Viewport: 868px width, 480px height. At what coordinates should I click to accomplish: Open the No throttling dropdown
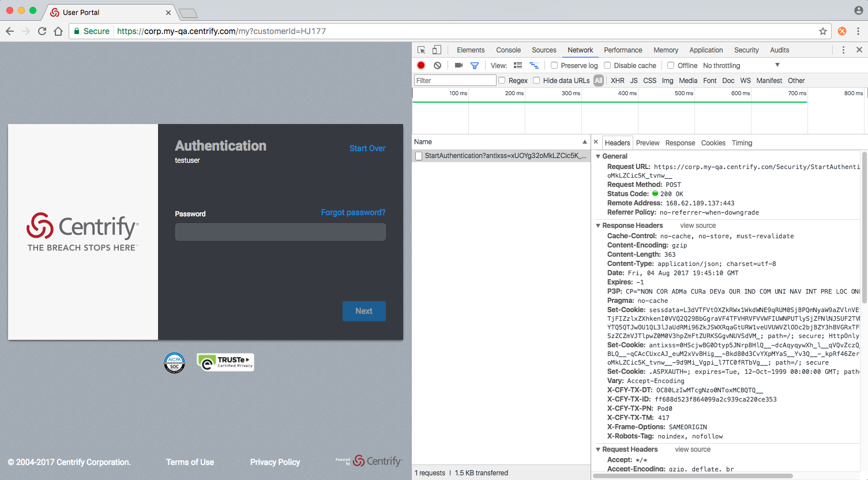pyautogui.click(x=741, y=66)
